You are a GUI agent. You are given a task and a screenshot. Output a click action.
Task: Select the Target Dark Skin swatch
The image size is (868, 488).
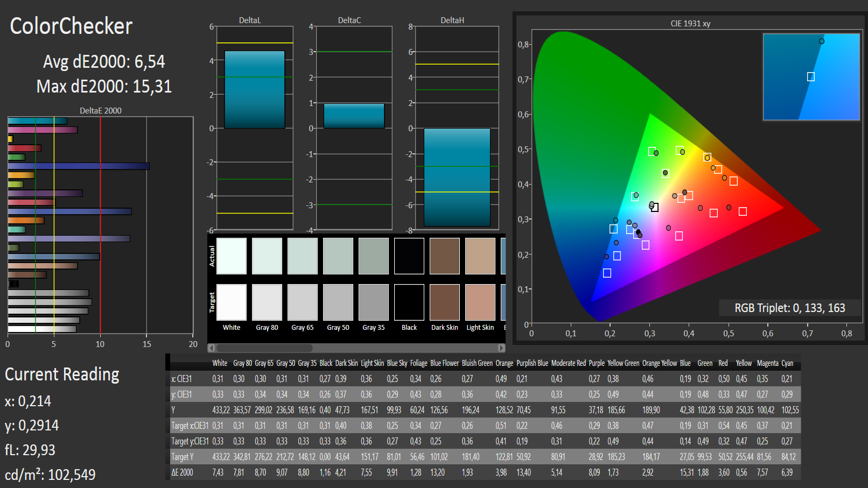click(445, 302)
